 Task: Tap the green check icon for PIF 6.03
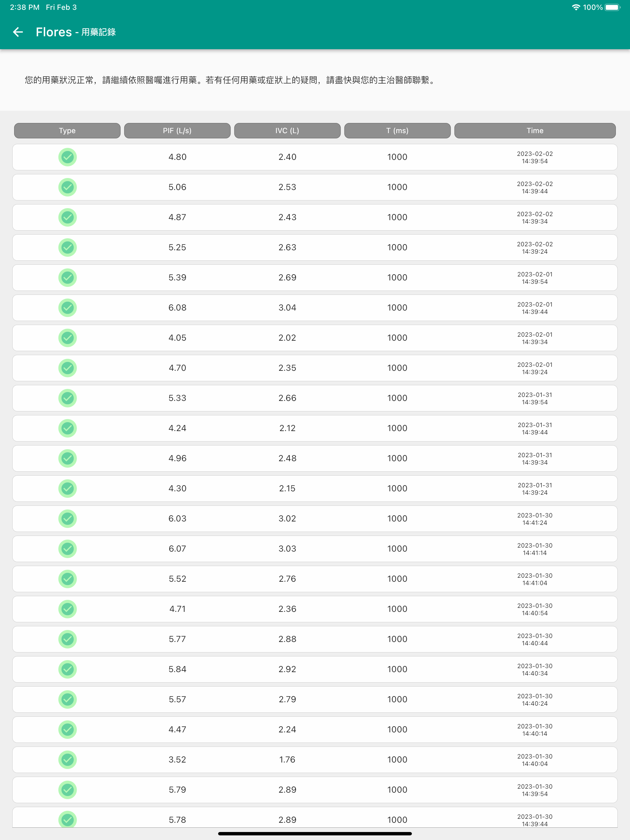(68, 518)
